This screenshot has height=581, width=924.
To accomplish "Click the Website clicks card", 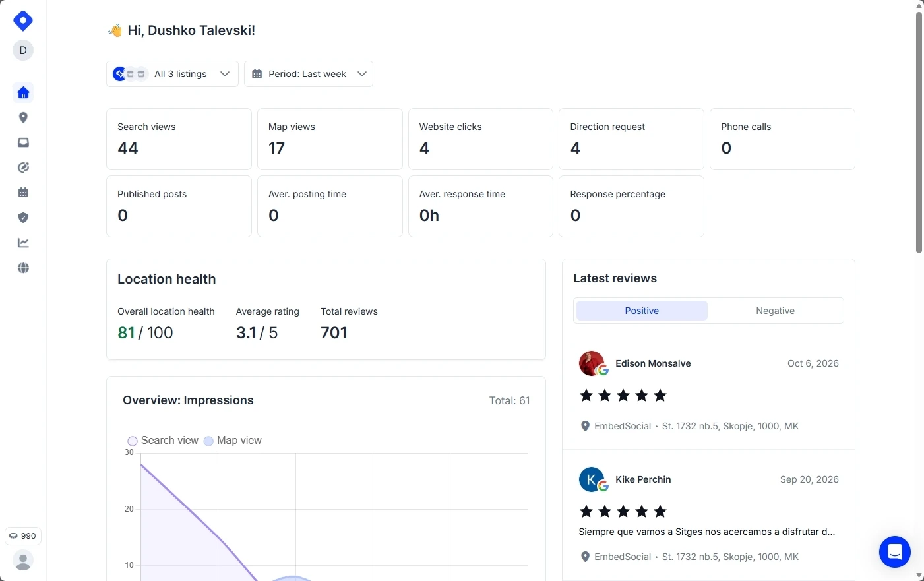I will tap(481, 139).
